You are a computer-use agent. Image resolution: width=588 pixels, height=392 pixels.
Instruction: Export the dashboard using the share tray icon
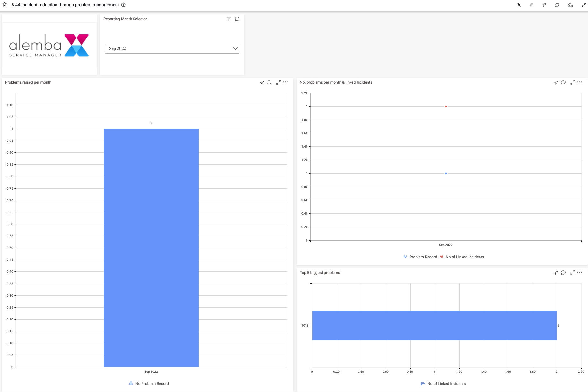coord(570,5)
